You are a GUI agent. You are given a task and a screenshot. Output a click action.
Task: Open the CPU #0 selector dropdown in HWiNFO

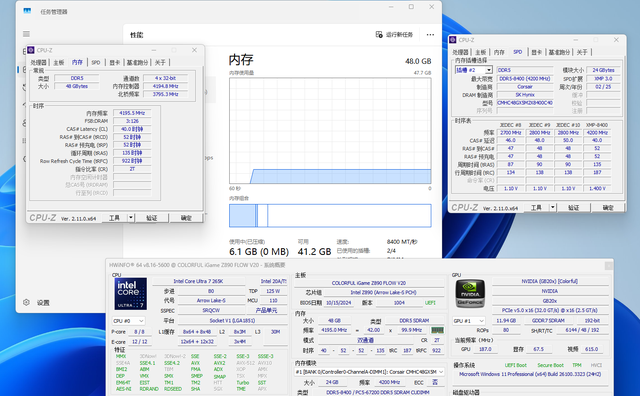(x=129, y=321)
